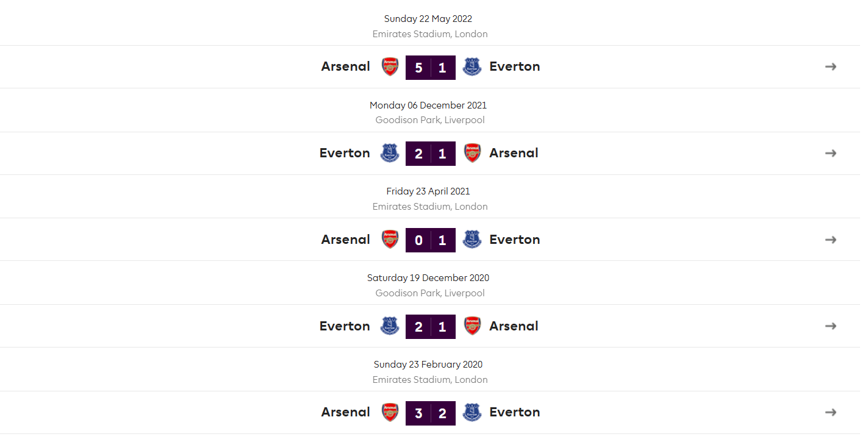Open arrow for Arsenal 3-2 Everton match
This screenshot has width=868, height=442.
pos(830,412)
